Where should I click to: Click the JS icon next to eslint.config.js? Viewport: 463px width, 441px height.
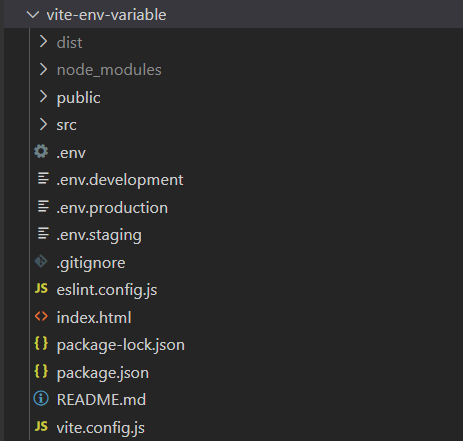point(41,289)
